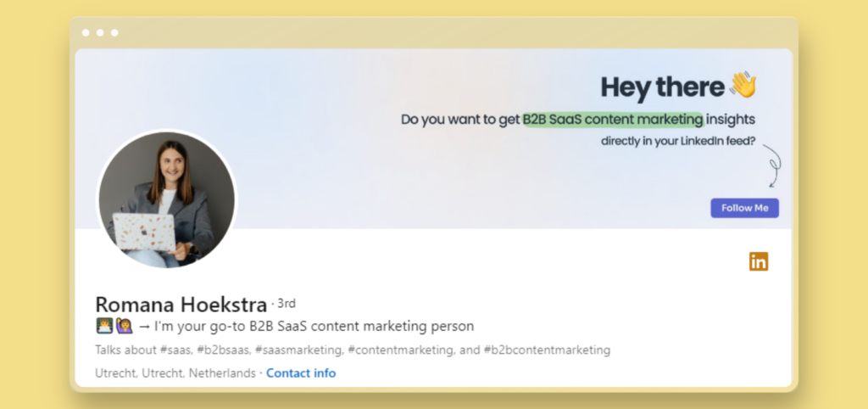Screen dimensions: 868x409
Task: Click the raised-hand person emoji in headline
Action: pyautogui.click(x=124, y=326)
